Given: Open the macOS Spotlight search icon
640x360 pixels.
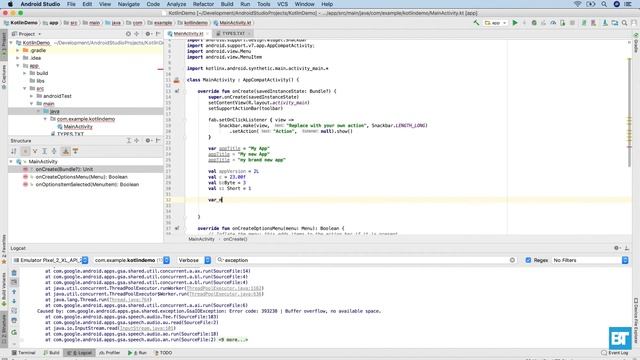Looking at the screenshot, I should 604,4.
